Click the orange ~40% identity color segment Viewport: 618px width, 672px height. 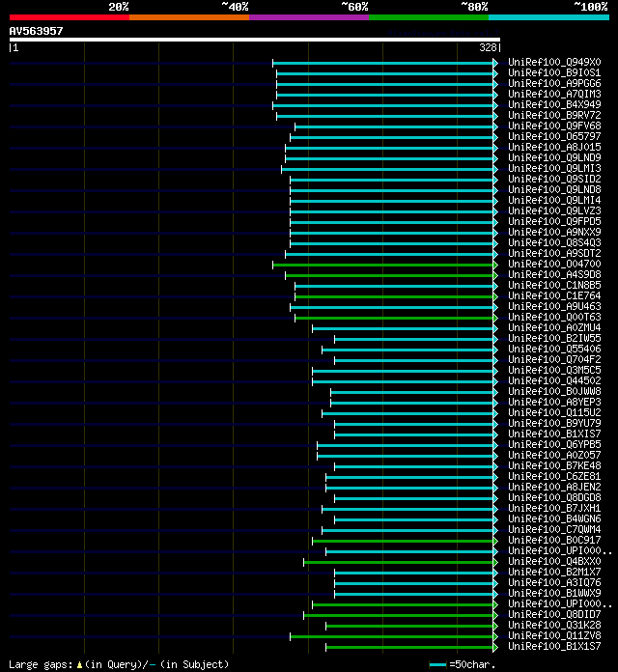(x=189, y=17)
